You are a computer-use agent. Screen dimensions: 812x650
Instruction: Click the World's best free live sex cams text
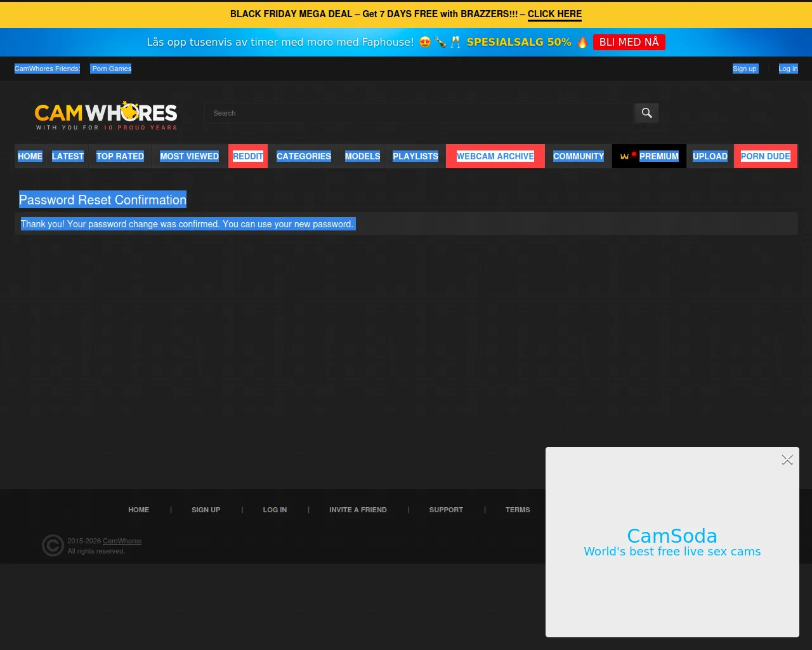pyautogui.click(x=672, y=552)
